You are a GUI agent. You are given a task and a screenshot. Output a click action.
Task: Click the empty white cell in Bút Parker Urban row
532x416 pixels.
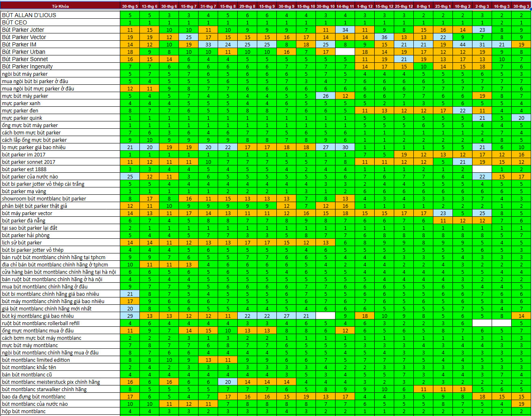click(x=345, y=52)
